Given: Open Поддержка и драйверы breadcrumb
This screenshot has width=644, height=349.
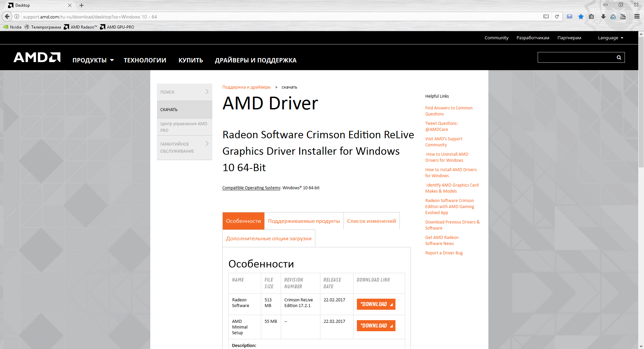Looking at the screenshot, I should [x=247, y=87].
